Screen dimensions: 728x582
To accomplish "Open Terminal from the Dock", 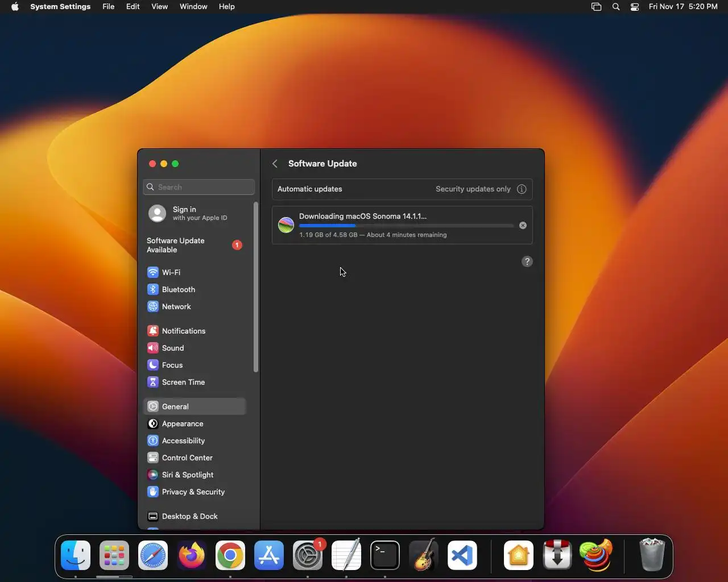I will coord(385,555).
